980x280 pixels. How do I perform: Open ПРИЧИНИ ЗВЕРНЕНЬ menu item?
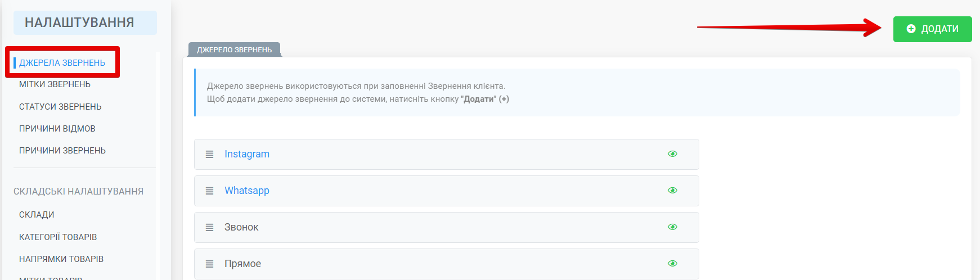62,151
